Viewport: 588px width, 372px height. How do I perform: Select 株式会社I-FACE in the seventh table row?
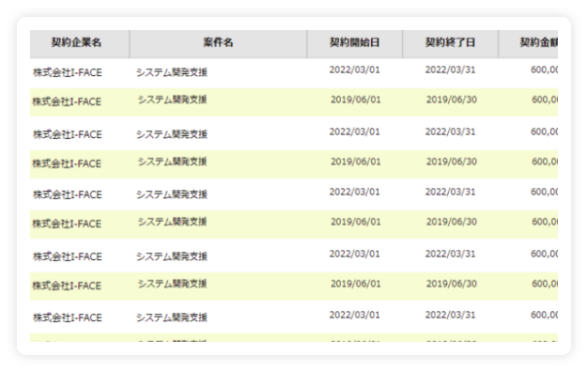(68, 256)
